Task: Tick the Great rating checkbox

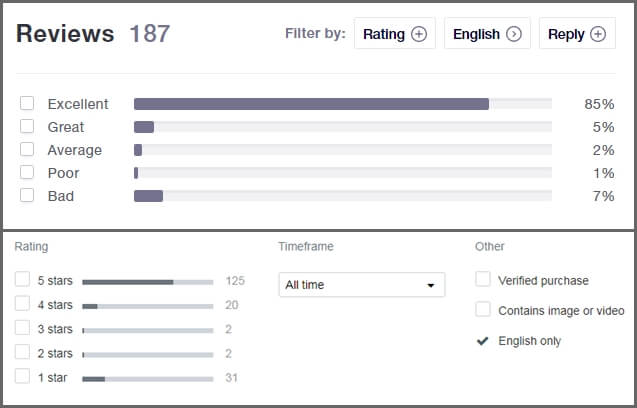Action: (x=27, y=126)
